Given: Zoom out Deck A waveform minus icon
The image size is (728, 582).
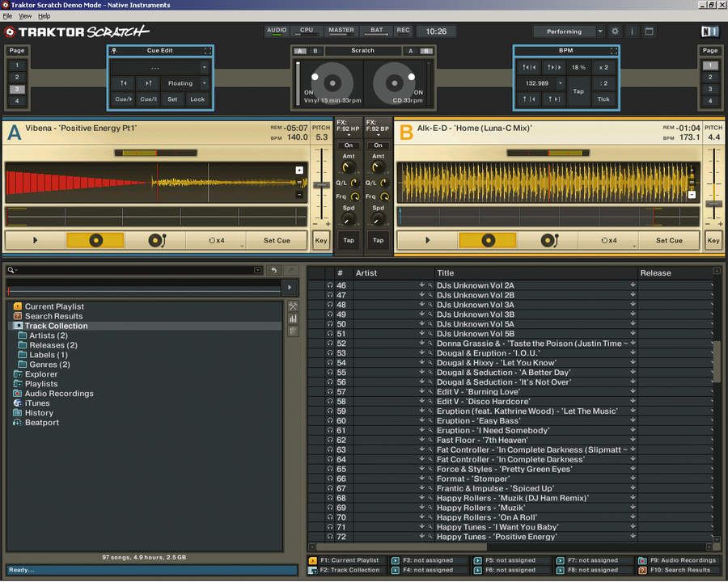Looking at the screenshot, I should pos(299,195).
